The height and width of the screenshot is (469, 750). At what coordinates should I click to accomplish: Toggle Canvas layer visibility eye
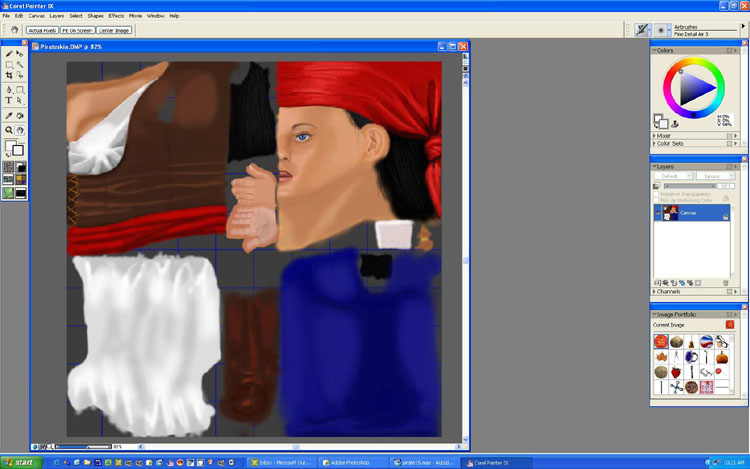click(x=658, y=213)
